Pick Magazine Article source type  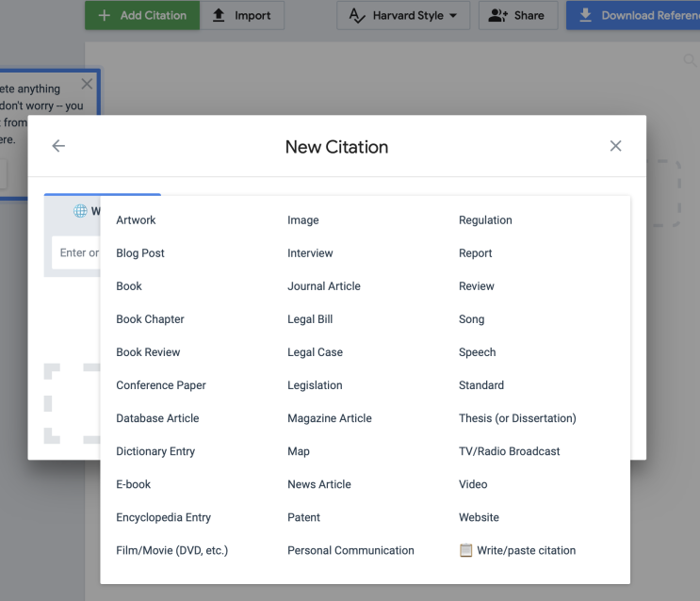(x=330, y=418)
